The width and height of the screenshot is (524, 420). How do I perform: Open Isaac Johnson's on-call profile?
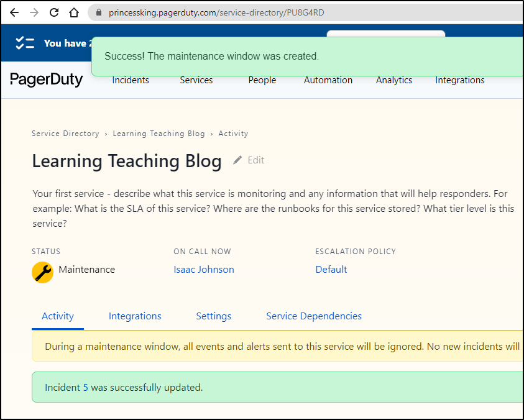pyautogui.click(x=204, y=270)
